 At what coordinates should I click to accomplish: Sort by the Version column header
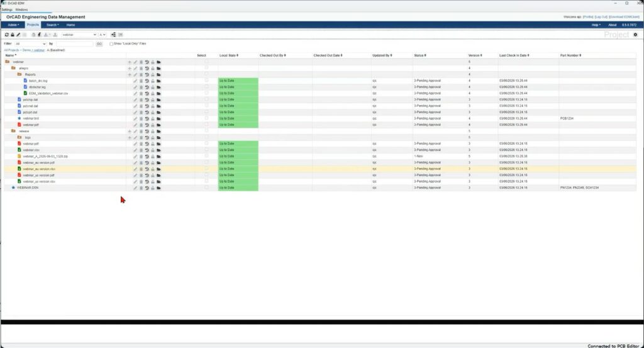click(475, 55)
